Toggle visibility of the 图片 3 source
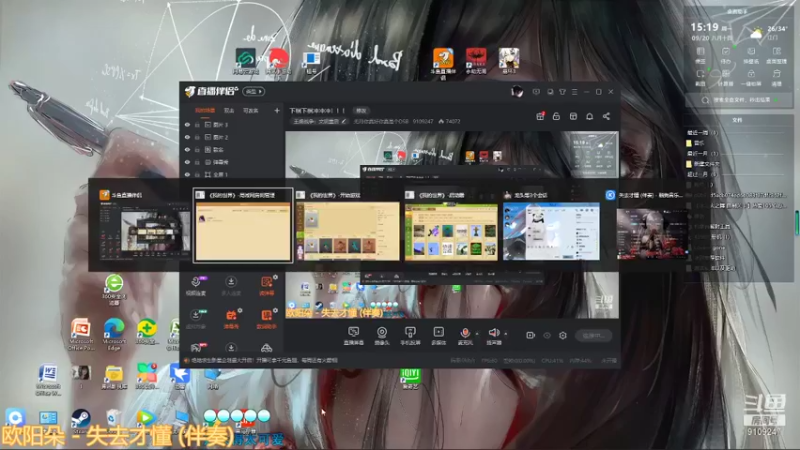This screenshot has height=450, width=800. pyautogui.click(x=187, y=124)
